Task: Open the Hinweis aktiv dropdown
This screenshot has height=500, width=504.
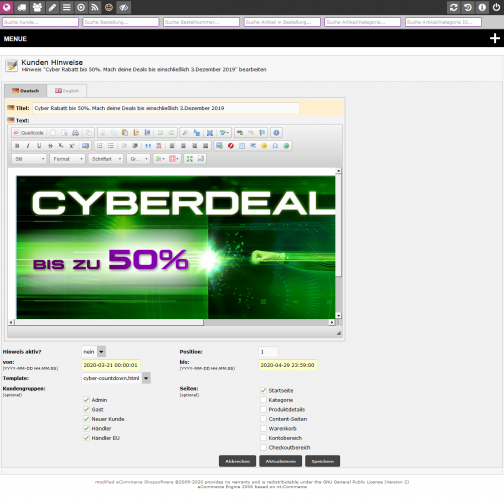Action: (94, 351)
